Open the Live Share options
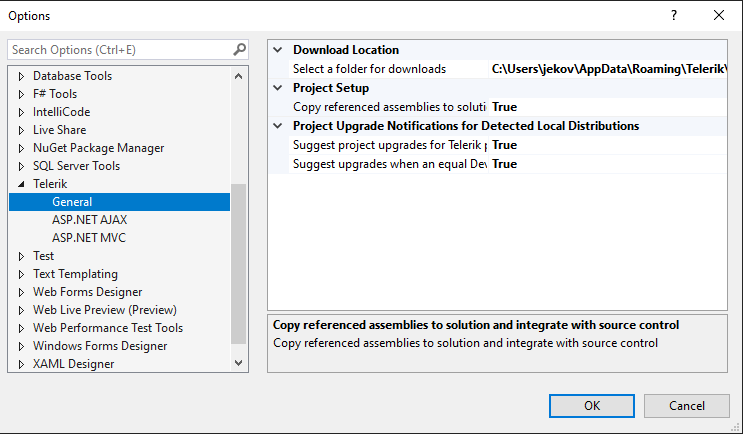 [x=59, y=130]
